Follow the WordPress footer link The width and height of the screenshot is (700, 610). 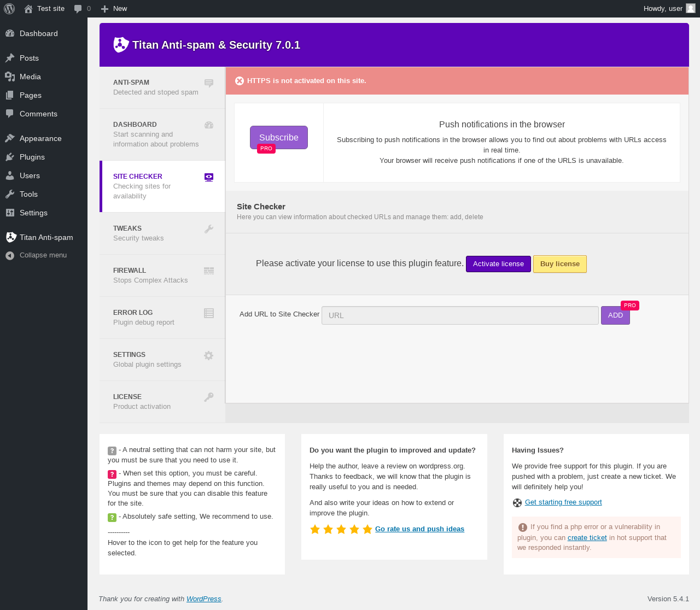coord(204,599)
